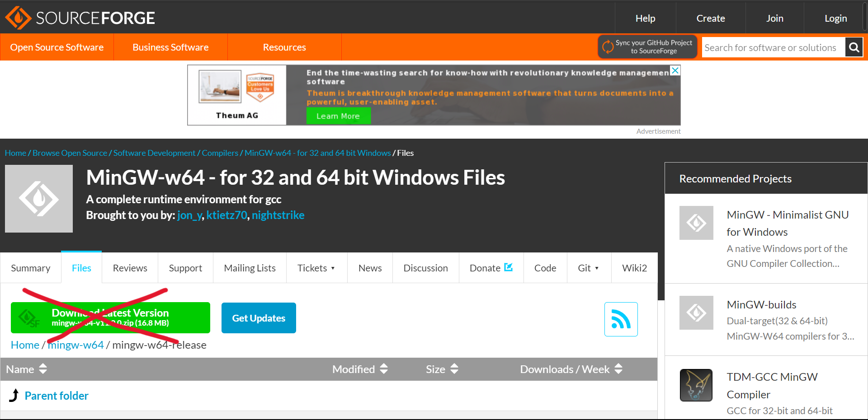Sort by Size column arrows
The image size is (868, 420).
[x=454, y=369]
